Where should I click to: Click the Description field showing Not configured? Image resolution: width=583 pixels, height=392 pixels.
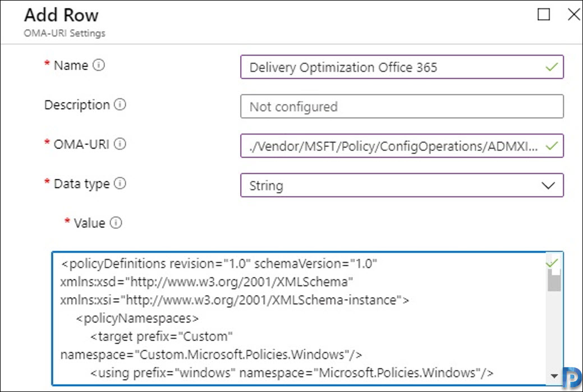[x=402, y=106]
